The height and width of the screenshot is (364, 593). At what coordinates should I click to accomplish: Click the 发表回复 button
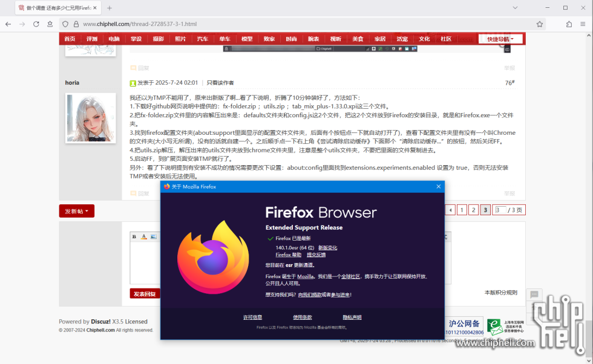[145, 294]
